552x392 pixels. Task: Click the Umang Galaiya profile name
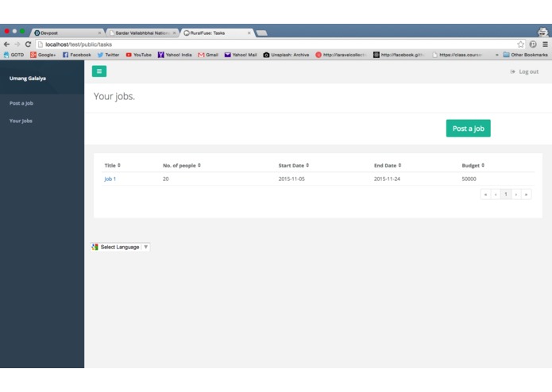[x=28, y=79]
